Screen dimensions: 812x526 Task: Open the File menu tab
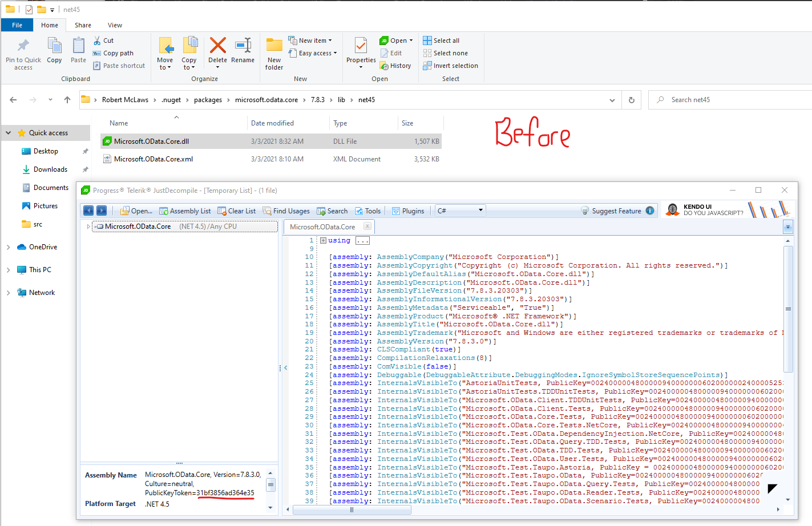point(17,25)
